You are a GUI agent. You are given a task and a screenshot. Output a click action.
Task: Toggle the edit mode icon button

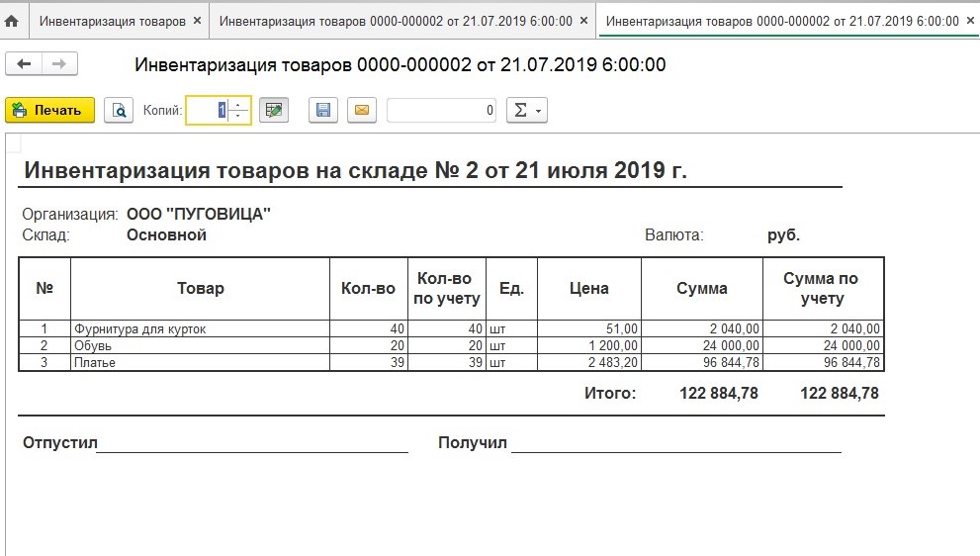click(274, 111)
